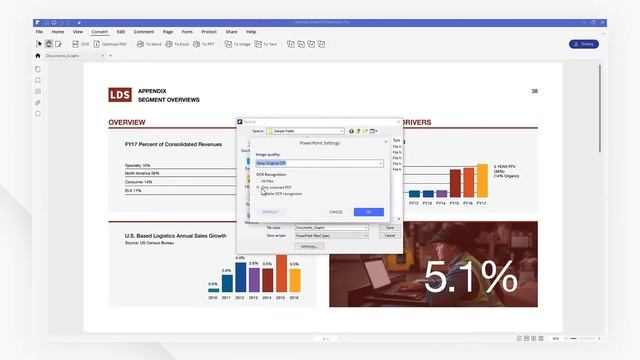This screenshot has width=640, height=360.
Task: Click the document vertical scrollbar
Action: [600, 109]
